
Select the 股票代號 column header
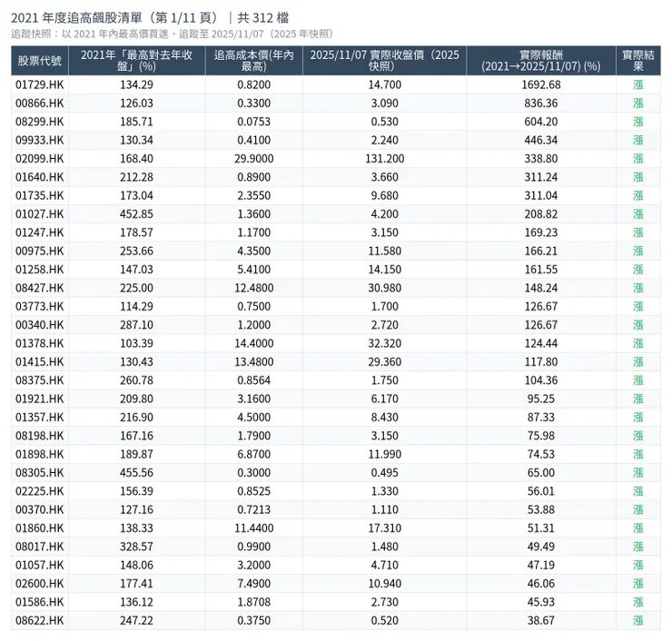tap(39, 61)
